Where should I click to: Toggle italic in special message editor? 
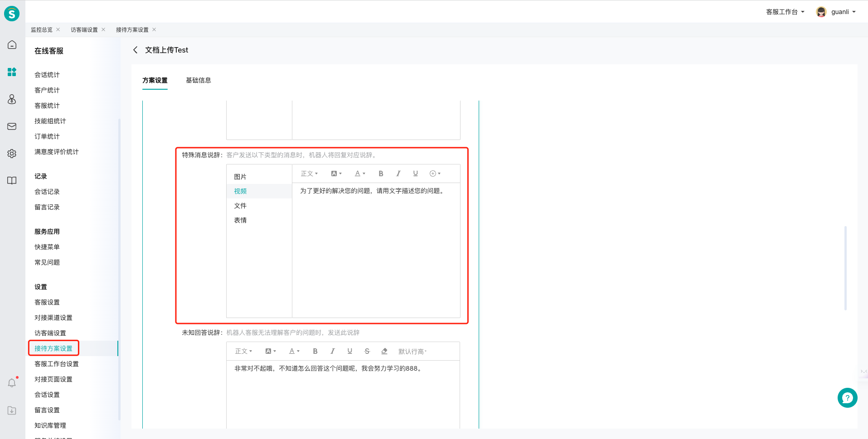(398, 174)
